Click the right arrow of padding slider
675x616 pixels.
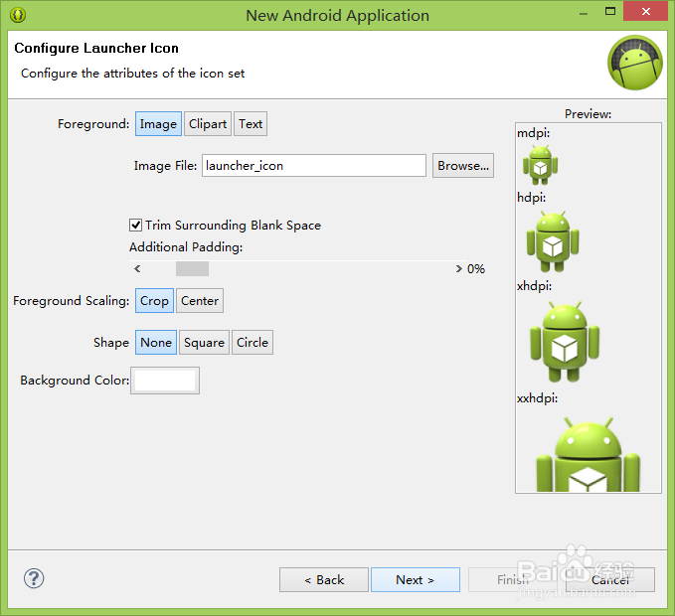coord(459,269)
